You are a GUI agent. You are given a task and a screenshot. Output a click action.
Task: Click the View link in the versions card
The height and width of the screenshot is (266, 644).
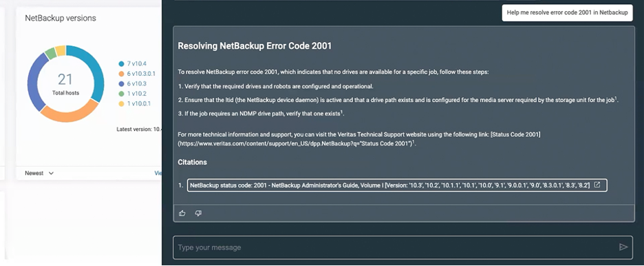pos(158,173)
